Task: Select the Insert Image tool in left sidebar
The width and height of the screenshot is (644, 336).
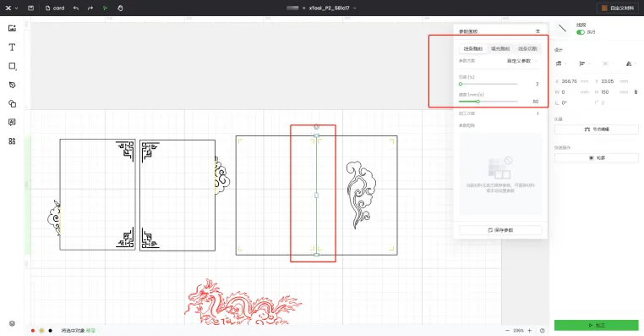Action: coord(12,29)
